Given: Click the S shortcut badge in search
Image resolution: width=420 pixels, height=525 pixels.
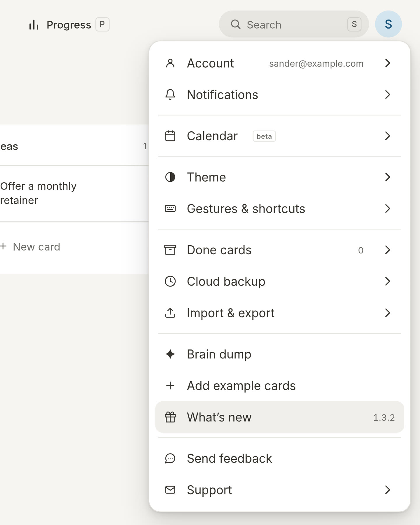Looking at the screenshot, I should (354, 24).
